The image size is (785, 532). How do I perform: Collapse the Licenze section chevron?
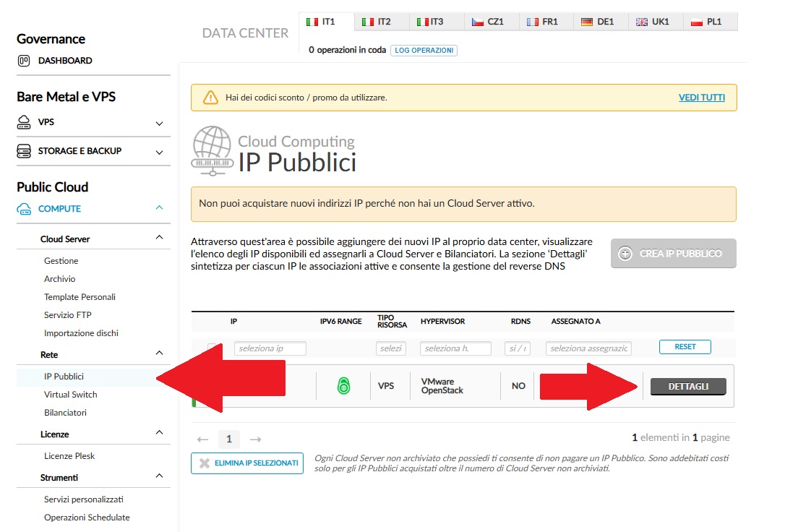[160, 433]
